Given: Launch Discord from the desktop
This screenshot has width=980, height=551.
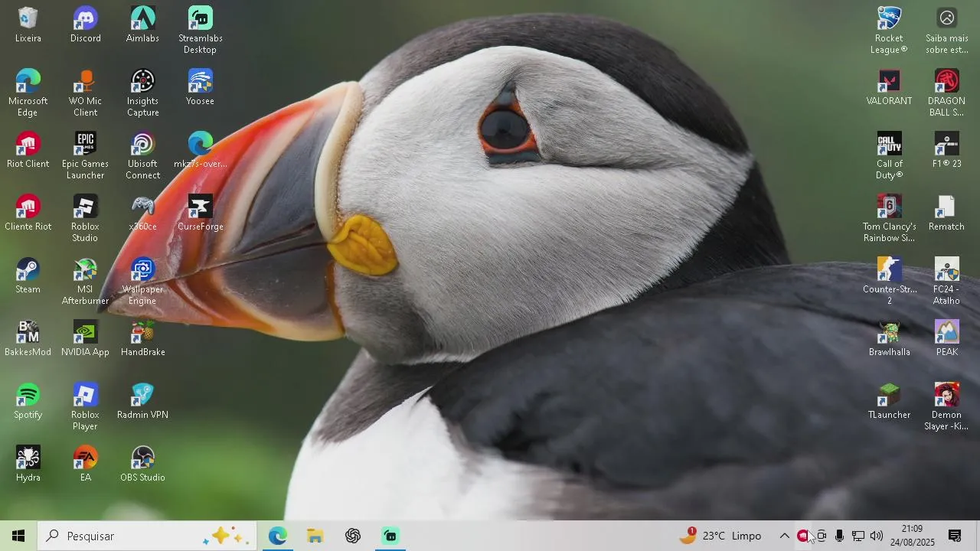Looking at the screenshot, I should pos(85,24).
